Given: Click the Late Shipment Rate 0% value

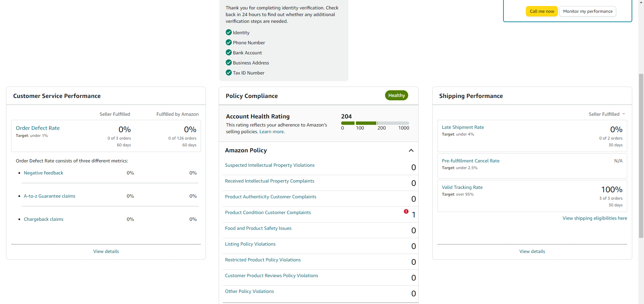Looking at the screenshot, I should 616,130.
